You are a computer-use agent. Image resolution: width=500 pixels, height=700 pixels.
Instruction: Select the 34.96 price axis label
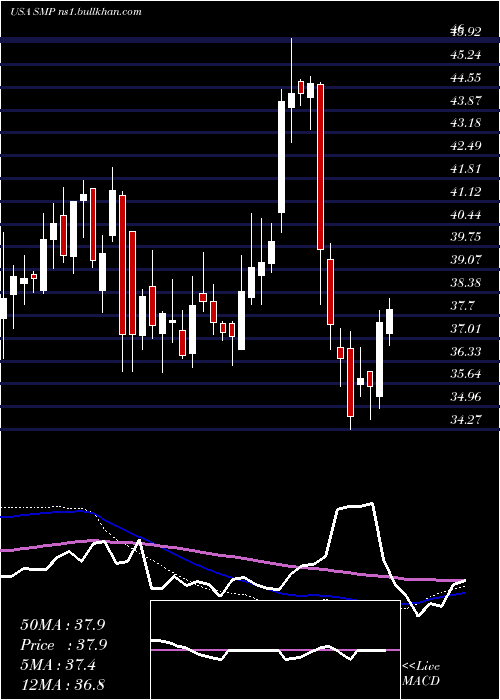466,396
